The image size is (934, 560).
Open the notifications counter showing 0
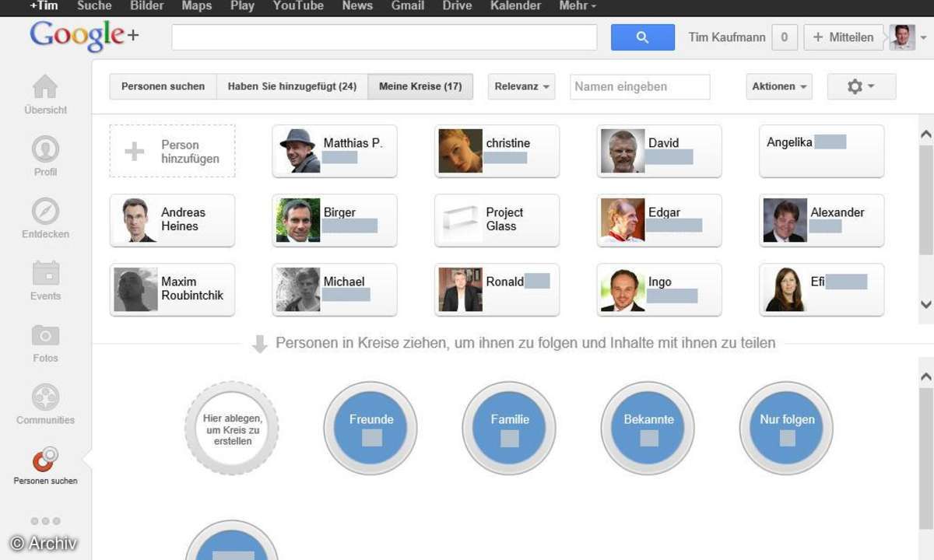[x=785, y=37]
